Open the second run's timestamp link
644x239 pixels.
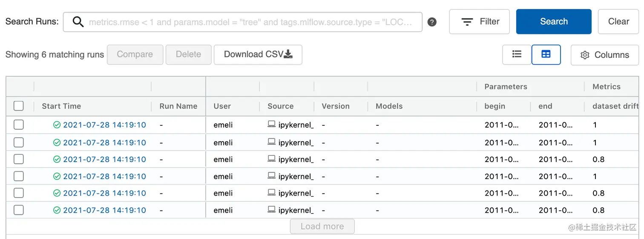point(104,142)
